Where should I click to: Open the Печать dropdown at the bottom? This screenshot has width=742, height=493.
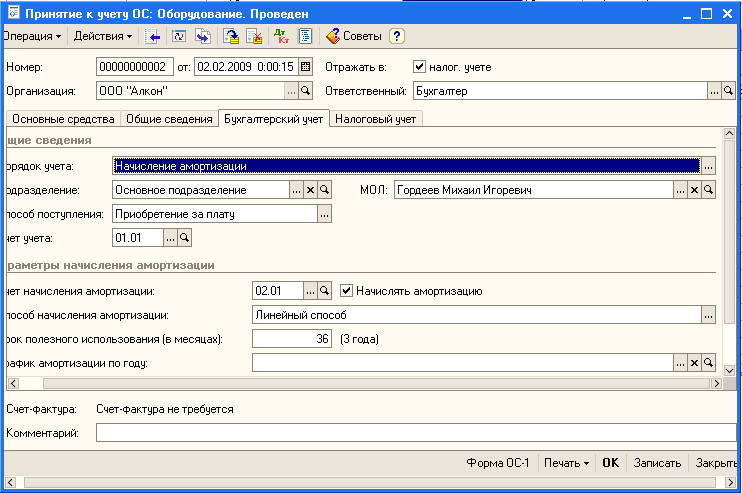click(565, 463)
